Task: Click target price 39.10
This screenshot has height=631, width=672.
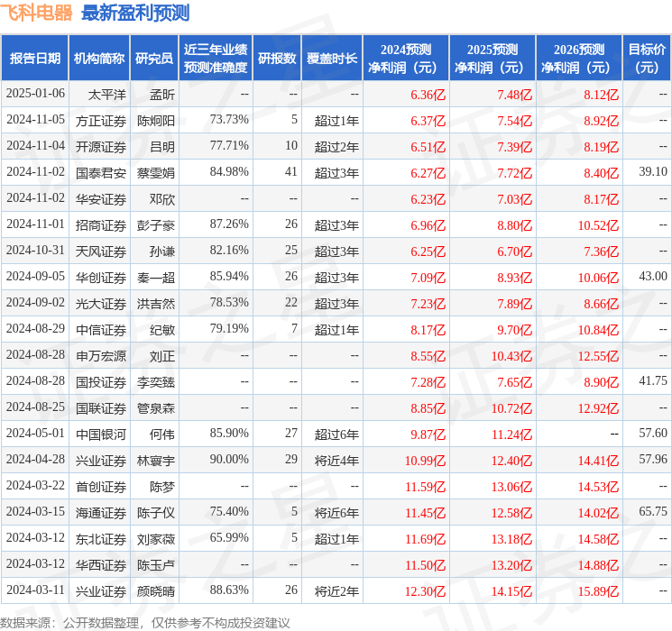Action: click(x=653, y=172)
